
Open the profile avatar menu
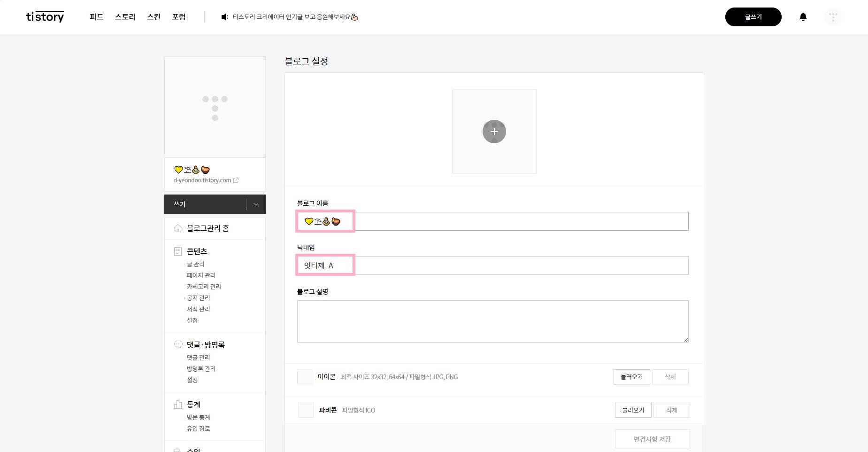[x=833, y=17]
